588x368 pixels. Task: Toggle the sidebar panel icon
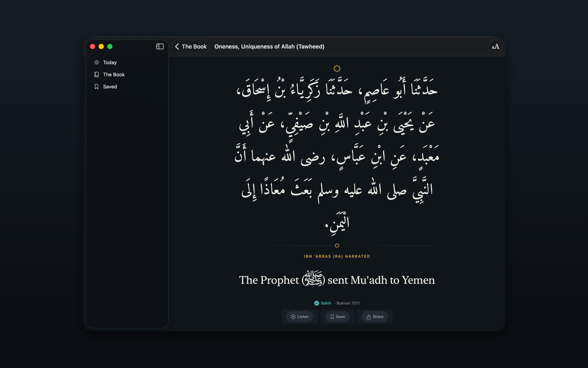160,46
